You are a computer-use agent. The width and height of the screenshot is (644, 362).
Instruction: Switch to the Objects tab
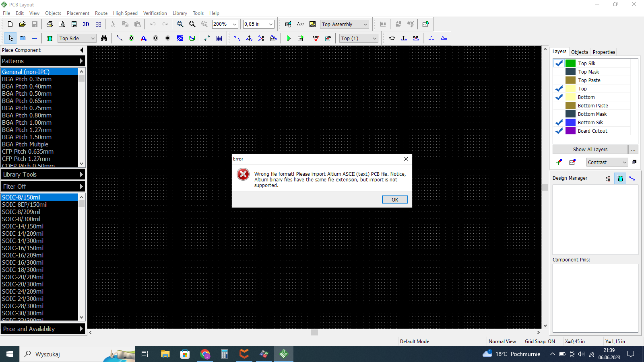pyautogui.click(x=580, y=52)
